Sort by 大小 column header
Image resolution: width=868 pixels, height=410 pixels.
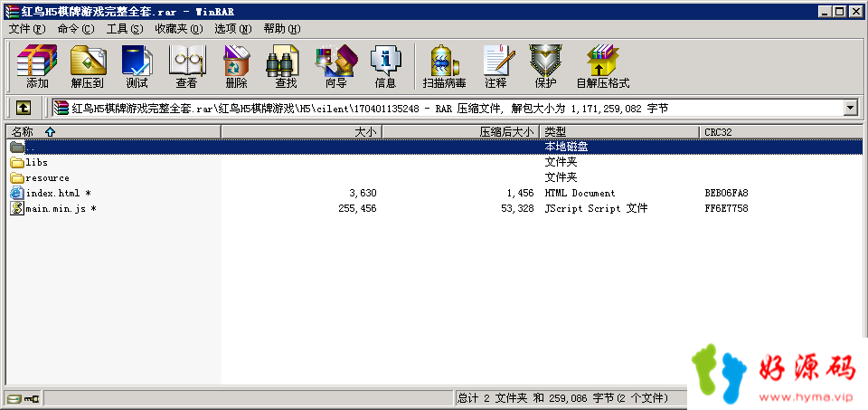[302, 132]
